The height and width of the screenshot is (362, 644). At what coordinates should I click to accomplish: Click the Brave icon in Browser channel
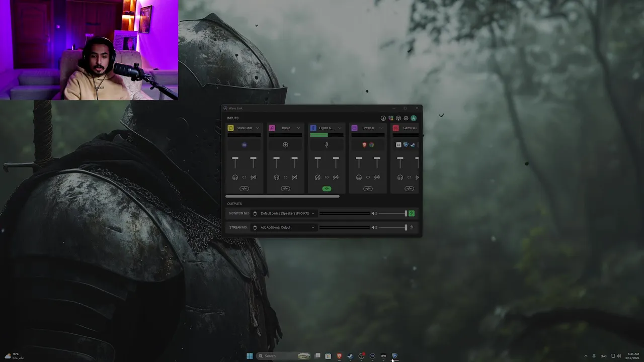point(365,145)
